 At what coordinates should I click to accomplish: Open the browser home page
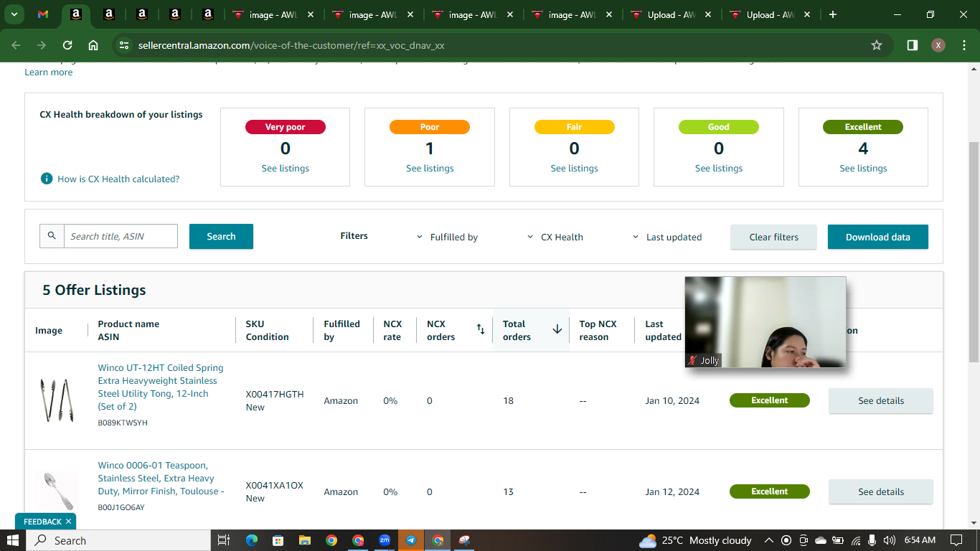pos(93,45)
